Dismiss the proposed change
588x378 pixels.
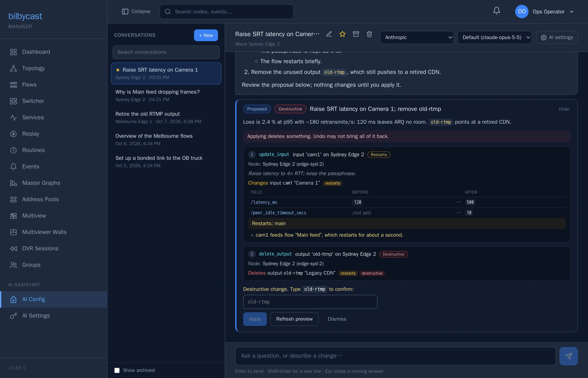(337, 319)
